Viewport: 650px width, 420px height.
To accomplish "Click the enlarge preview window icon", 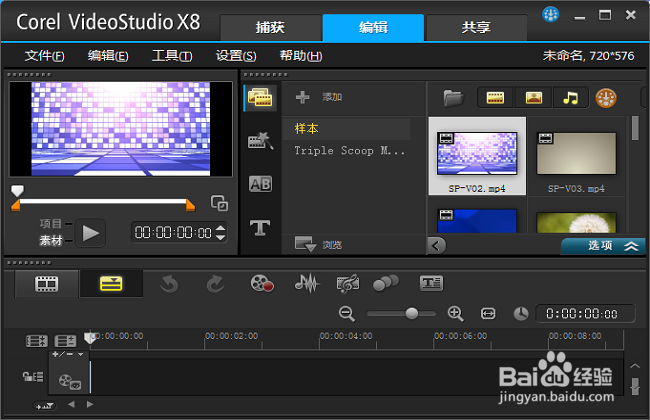I will 219,203.
